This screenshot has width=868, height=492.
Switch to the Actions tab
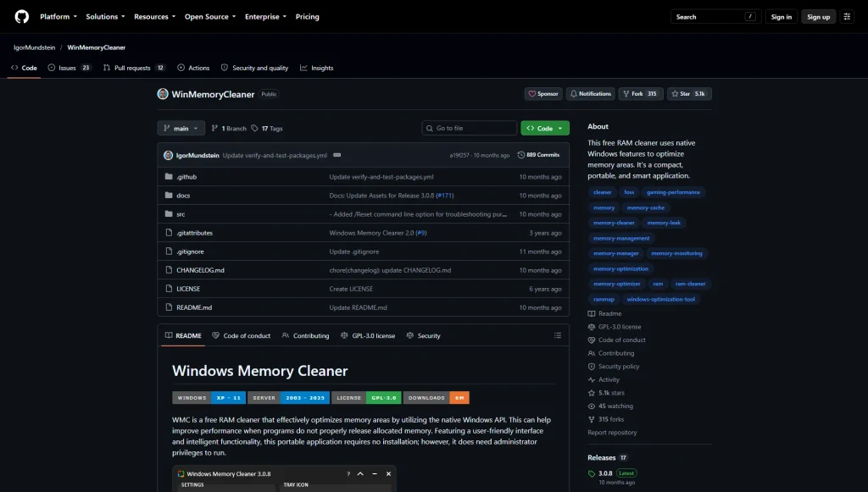[193, 68]
